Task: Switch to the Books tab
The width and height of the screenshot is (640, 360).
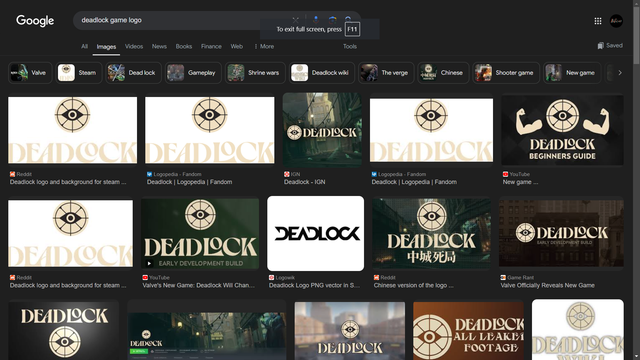Action: 184,47
